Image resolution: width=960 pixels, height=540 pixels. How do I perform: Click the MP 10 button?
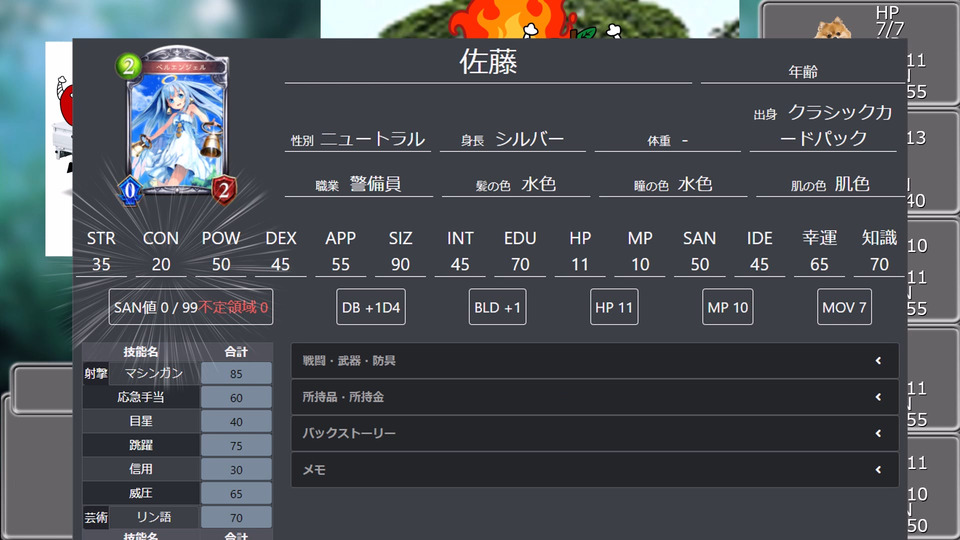[727, 307]
